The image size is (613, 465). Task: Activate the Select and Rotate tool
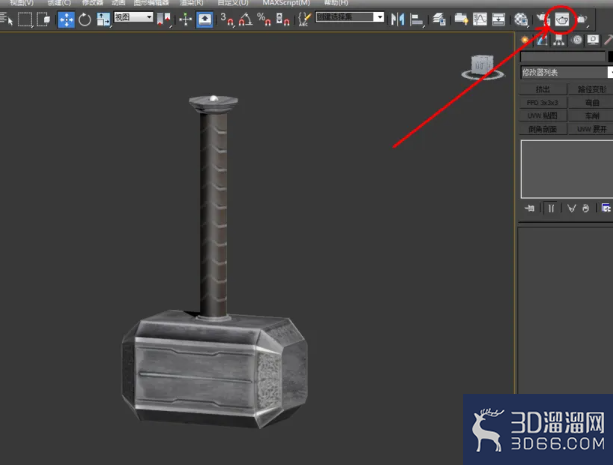point(84,19)
